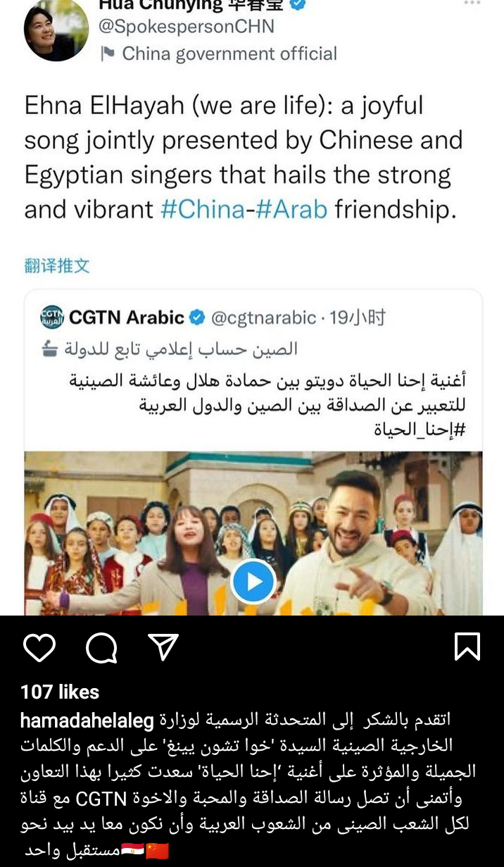The image size is (504, 867).
Task: View the 107 likes list
Action: tap(61, 692)
